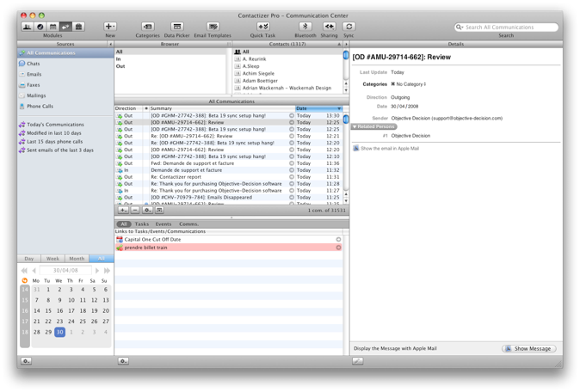Image resolution: width=580 pixels, height=392 pixels.
Task: Create a Quick Task
Action: (x=263, y=27)
